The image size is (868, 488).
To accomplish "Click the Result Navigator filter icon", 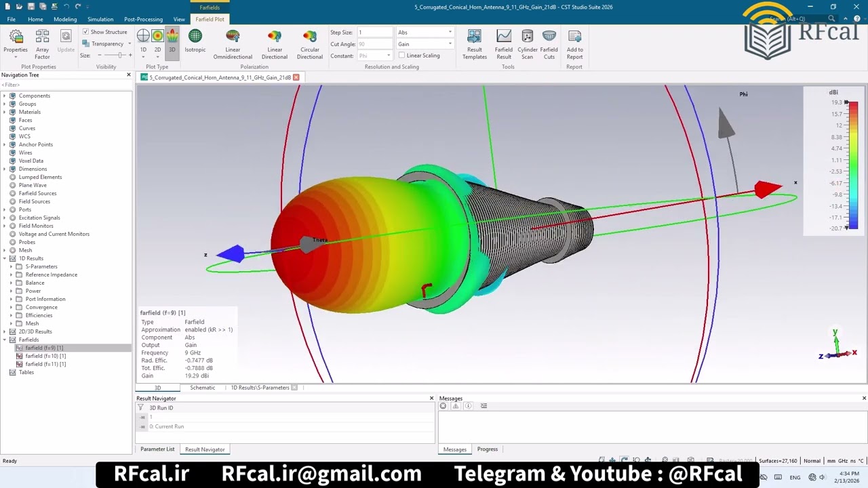I will 141,408.
